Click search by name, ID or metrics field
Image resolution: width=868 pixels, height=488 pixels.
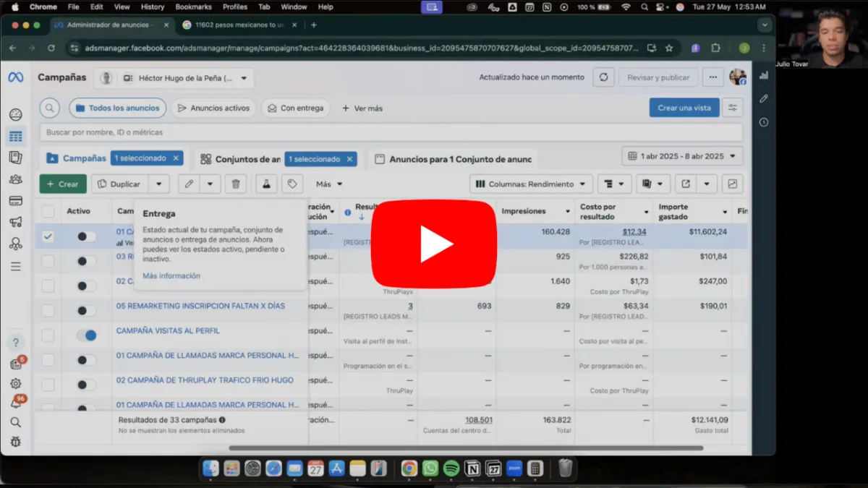(391, 132)
